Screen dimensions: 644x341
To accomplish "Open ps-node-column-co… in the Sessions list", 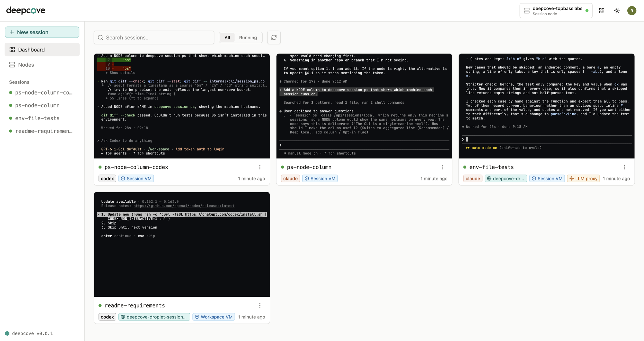I will [x=42, y=92].
